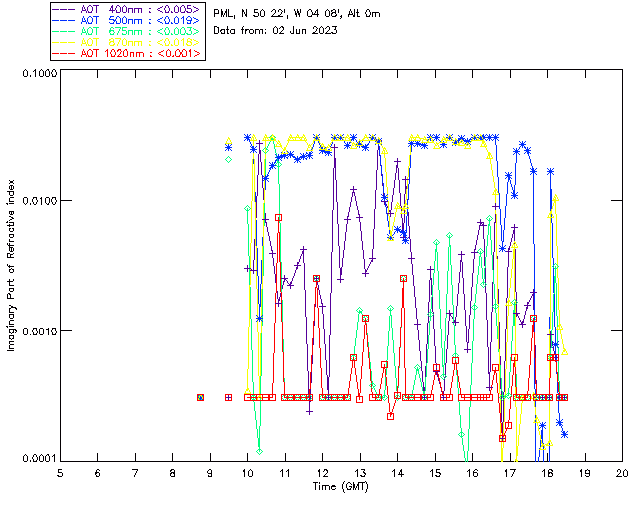Click the isolated red square marker near hour 9

point(200,397)
